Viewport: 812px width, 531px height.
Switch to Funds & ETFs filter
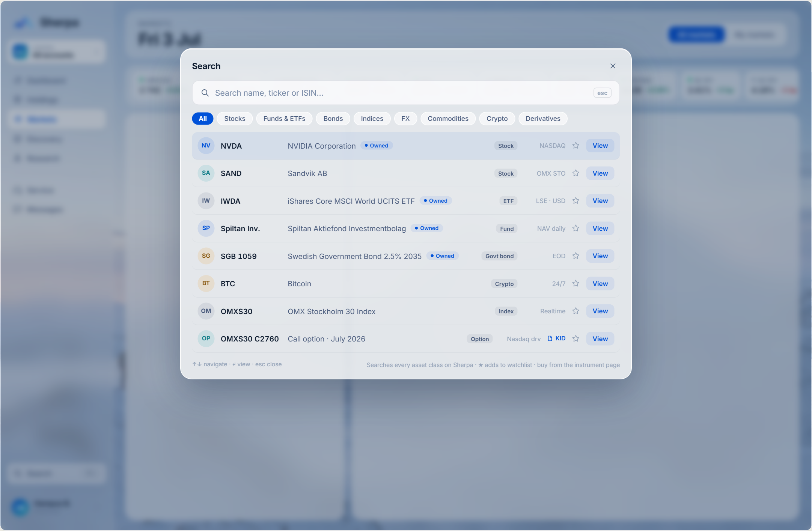(284, 119)
